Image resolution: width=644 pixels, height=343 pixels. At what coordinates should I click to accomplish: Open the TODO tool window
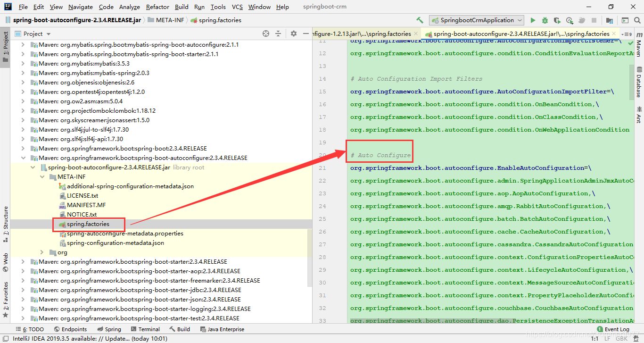click(x=29, y=329)
